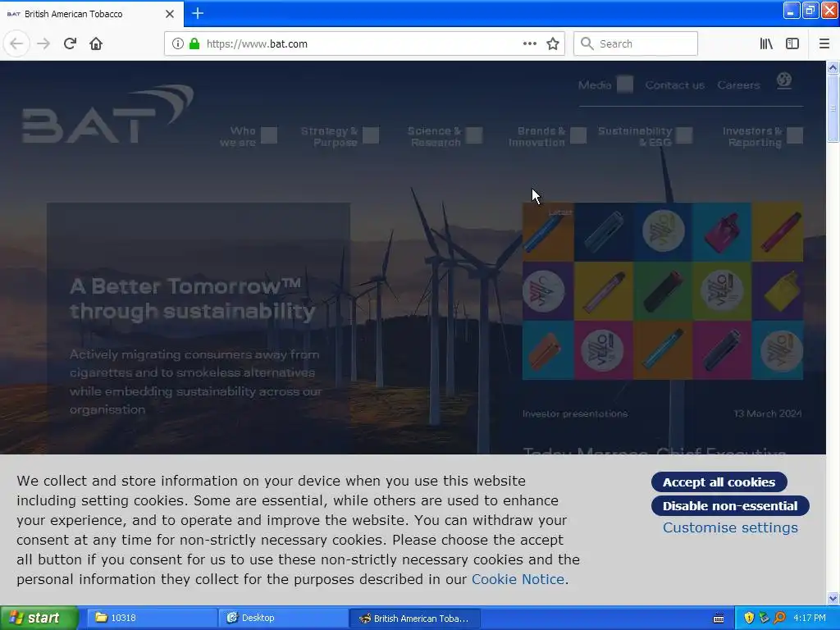Click the A Better Tomorrow headline

tap(193, 299)
